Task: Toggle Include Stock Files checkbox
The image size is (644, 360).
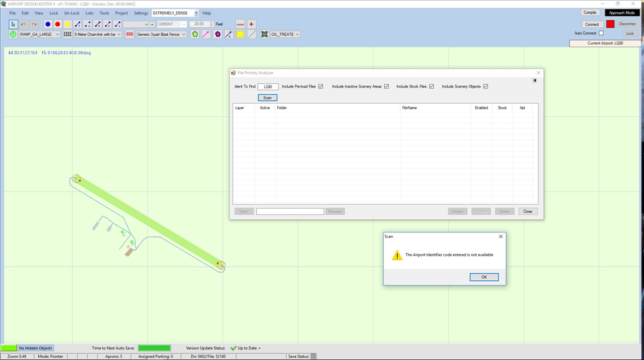Action: pos(431,87)
